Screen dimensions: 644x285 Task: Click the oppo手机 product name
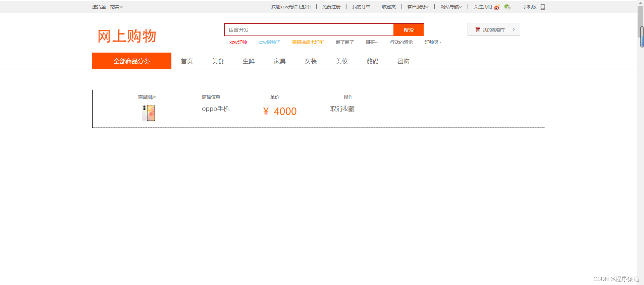tap(216, 109)
